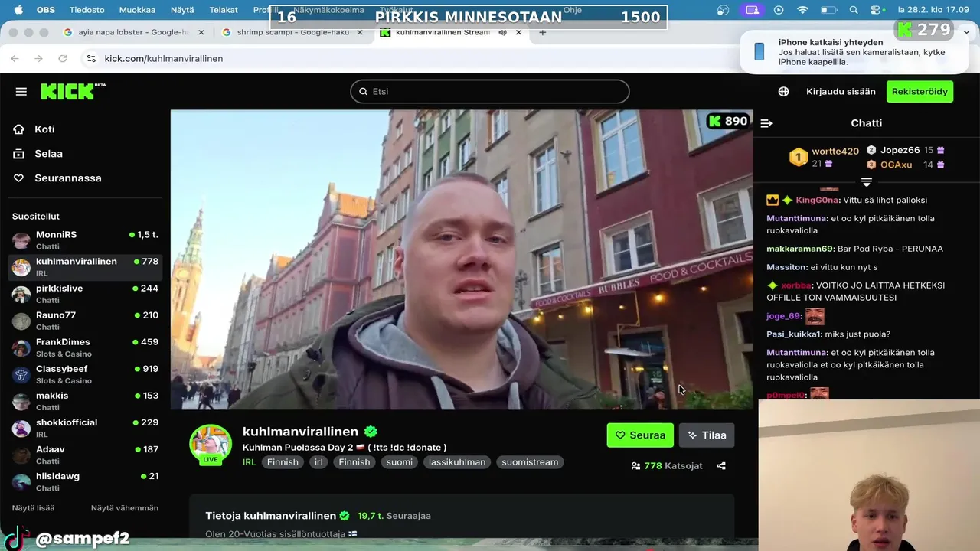Open the Kick hamburger menu
The image size is (980, 551).
click(x=21, y=91)
